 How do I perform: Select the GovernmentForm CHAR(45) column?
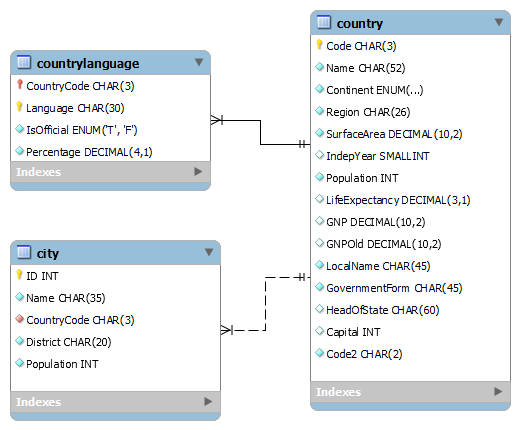tap(394, 288)
